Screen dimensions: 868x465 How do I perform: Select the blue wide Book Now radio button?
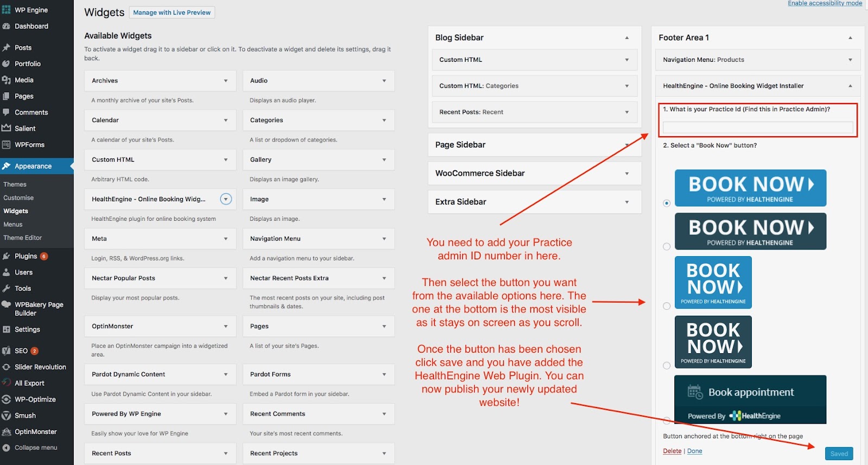tap(667, 203)
